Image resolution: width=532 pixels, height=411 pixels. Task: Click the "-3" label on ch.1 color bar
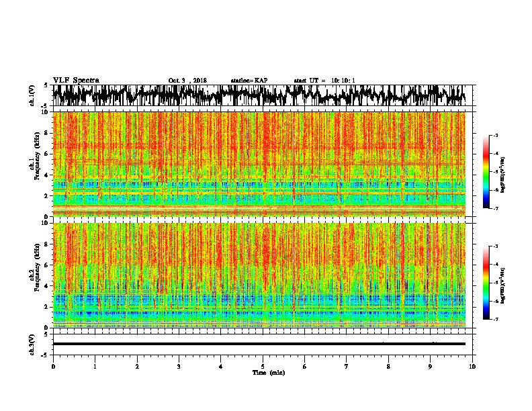coord(496,136)
